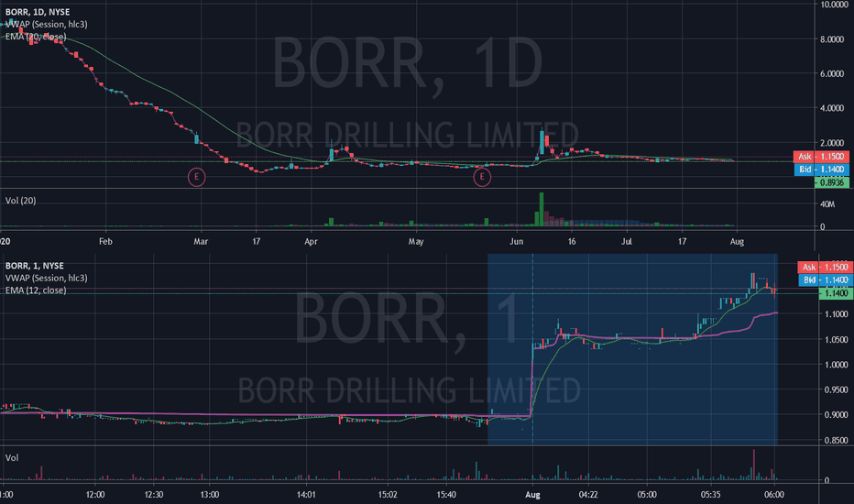Click the 0.8500 price axis label
854x504 pixels.
click(x=836, y=440)
